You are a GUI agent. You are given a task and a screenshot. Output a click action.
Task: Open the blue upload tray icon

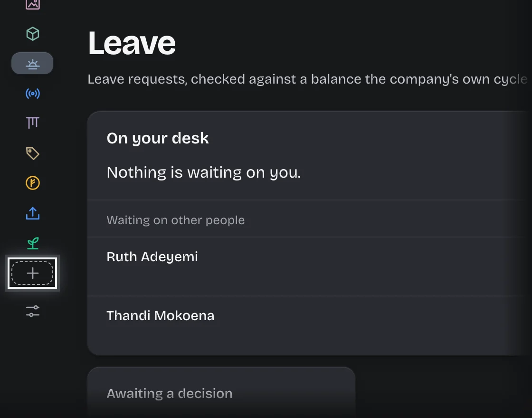point(33,213)
